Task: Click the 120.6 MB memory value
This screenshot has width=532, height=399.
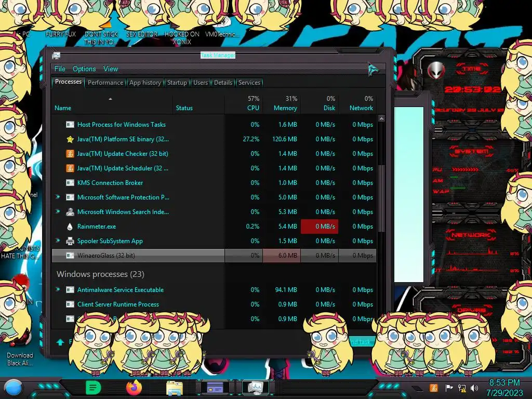Action: click(284, 139)
